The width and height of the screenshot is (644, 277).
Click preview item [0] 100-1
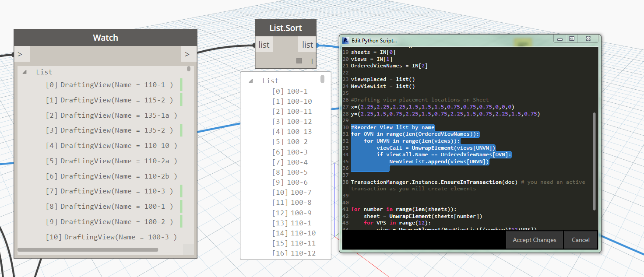[290, 91]
